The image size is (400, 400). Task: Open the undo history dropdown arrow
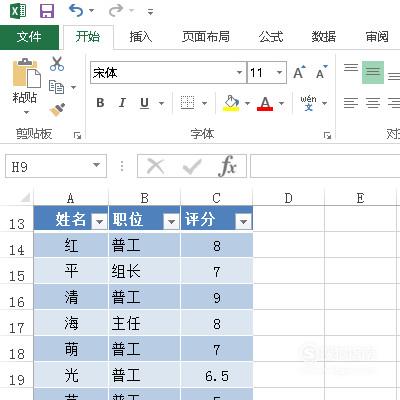(91, 11)
